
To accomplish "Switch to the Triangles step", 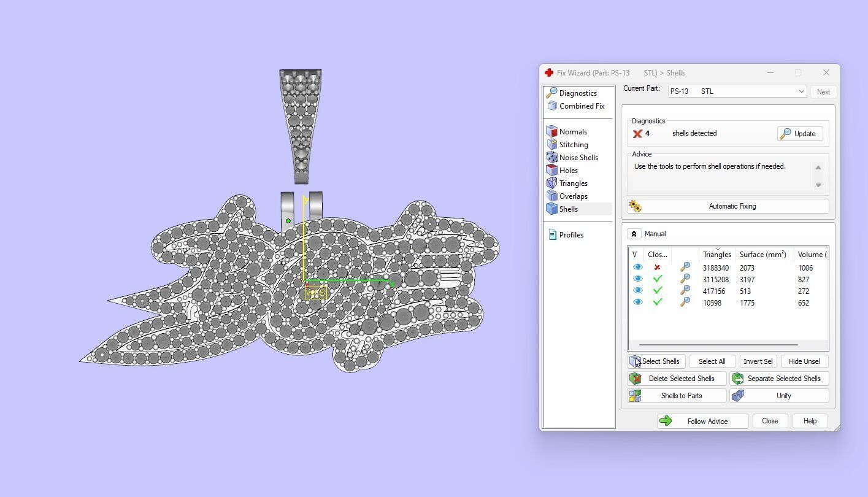I will [574, 183].
